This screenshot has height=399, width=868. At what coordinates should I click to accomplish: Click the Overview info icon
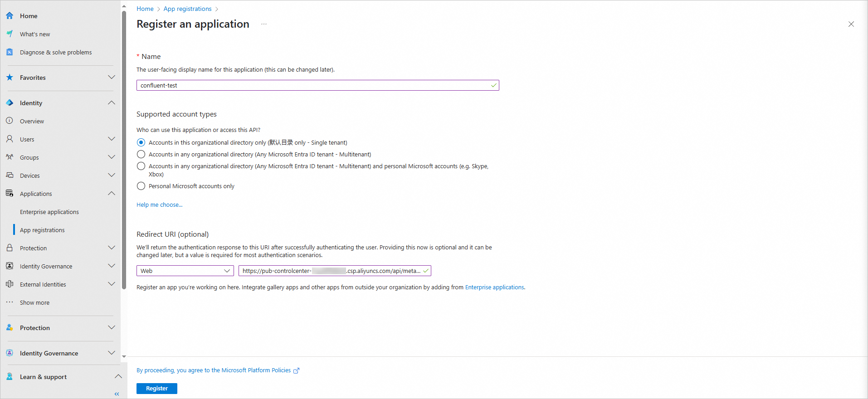tap(10, 121)
